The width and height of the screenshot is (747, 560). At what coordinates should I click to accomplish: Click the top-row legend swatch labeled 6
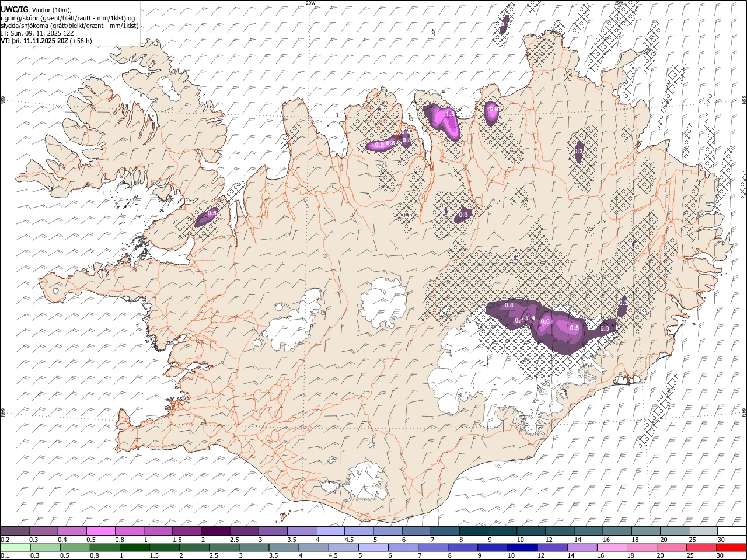[416, 531]
